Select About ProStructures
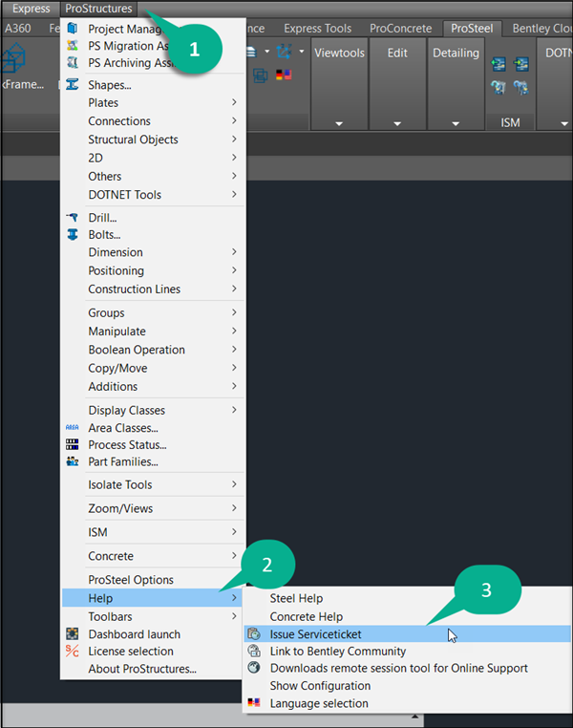 pos(153,669)
